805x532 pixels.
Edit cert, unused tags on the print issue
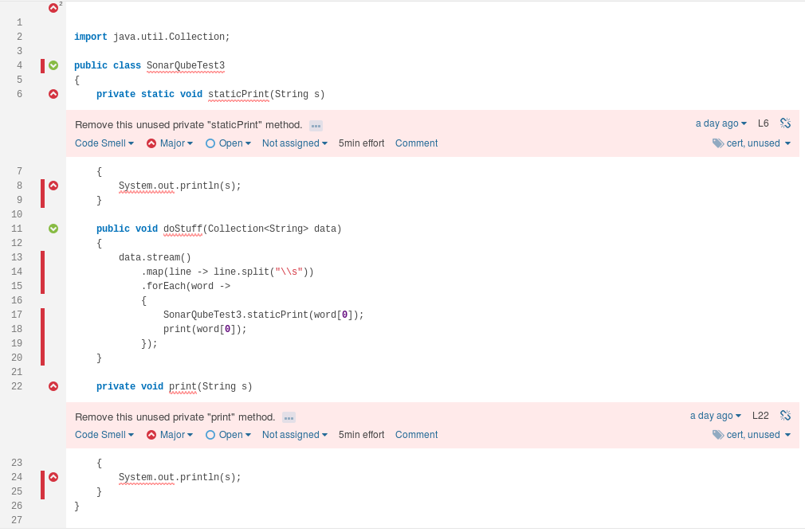tap(752, 435)
